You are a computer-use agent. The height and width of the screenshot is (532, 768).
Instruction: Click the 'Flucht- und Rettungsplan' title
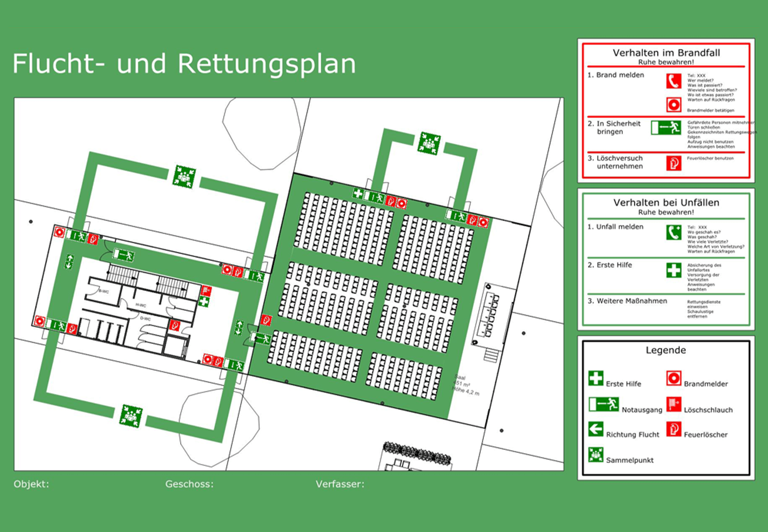pyautogui.click(x=184, y=64)
